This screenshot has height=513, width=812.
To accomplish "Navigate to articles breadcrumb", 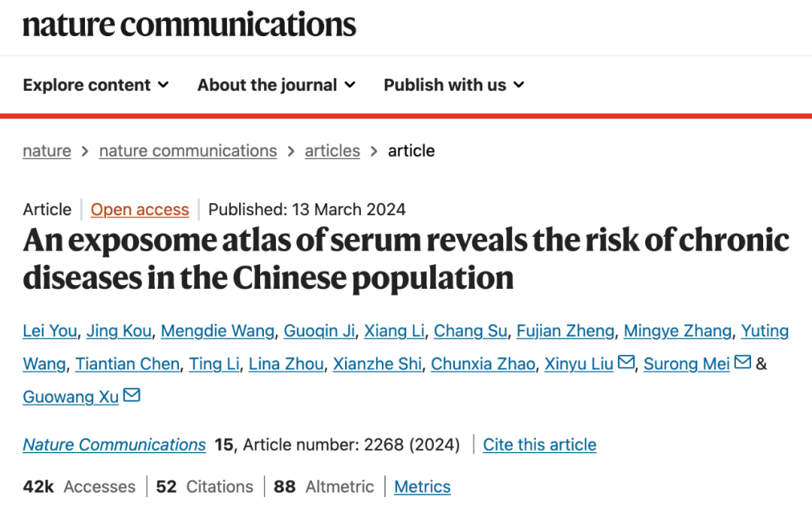I will point(332,150).
